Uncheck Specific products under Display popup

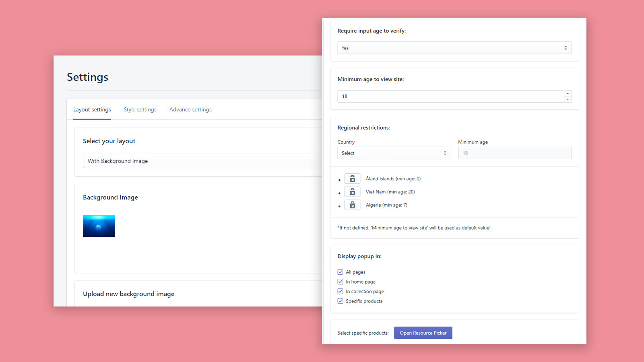[340, 301]
